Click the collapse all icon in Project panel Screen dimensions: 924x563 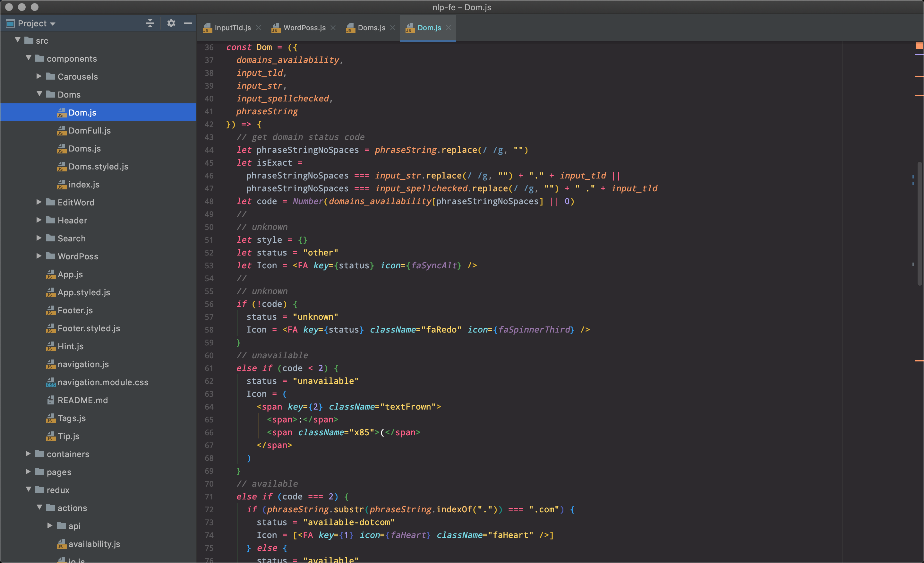(150, 23)
